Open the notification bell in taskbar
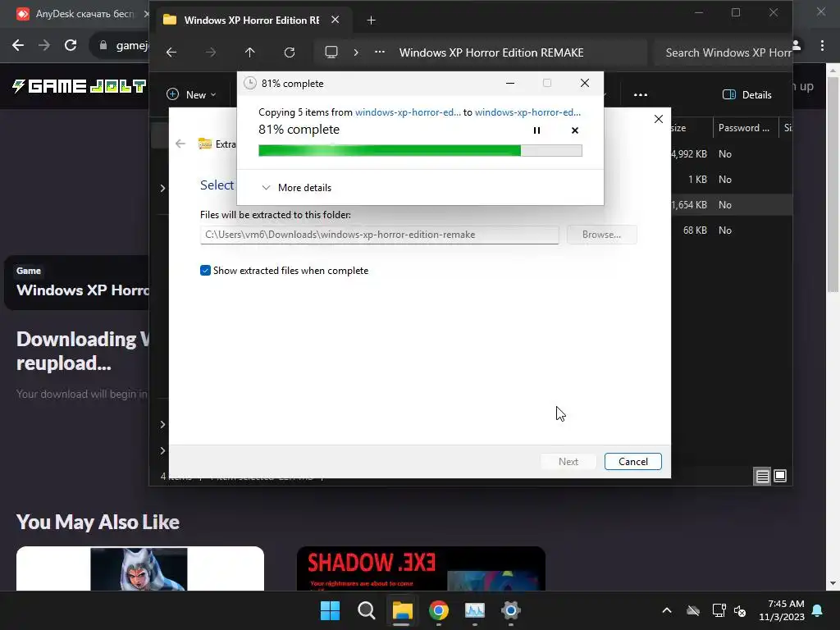840x630 pixels. tap(818, 610)
